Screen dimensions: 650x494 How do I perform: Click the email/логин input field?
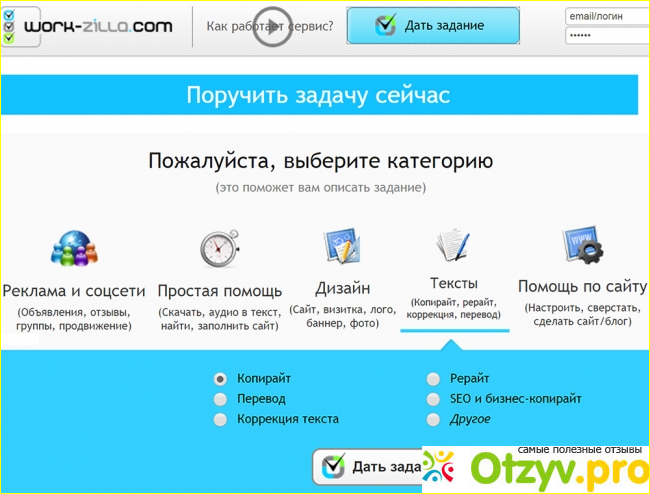[606, 16]
